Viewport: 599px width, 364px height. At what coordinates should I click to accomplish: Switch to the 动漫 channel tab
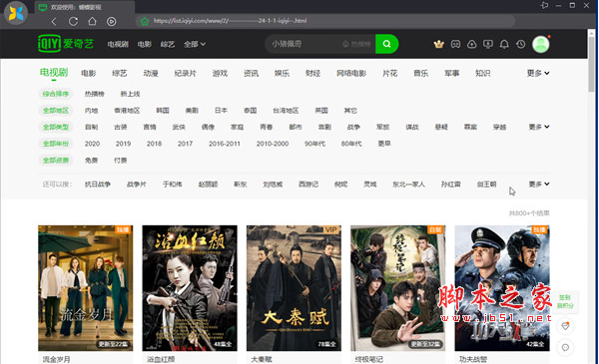[151, 73]
